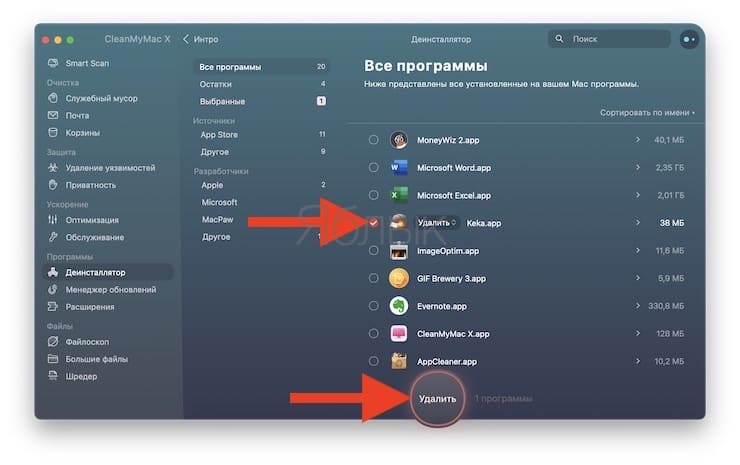Expand the Microsoft Excel.app details chevron

pos(638,195)
